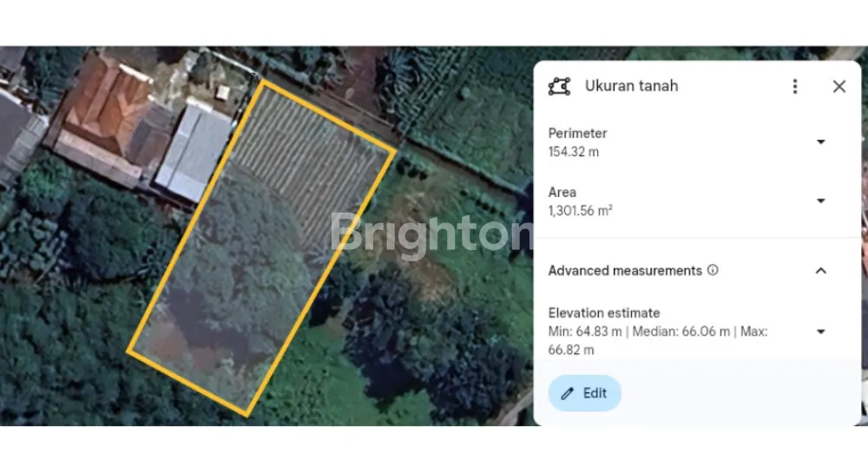Collapse the Advanced measurements section
Screen dimensions: 868x473
[x=820, y=271]
